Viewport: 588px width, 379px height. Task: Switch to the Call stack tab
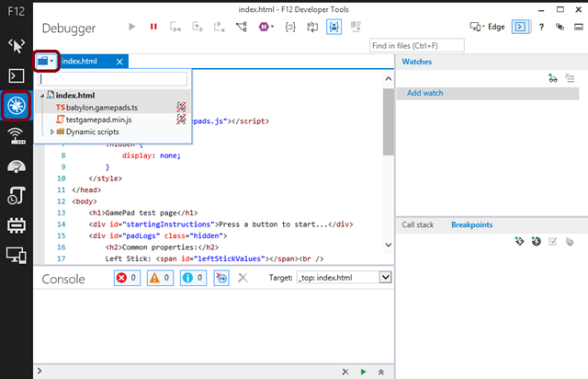418,224
